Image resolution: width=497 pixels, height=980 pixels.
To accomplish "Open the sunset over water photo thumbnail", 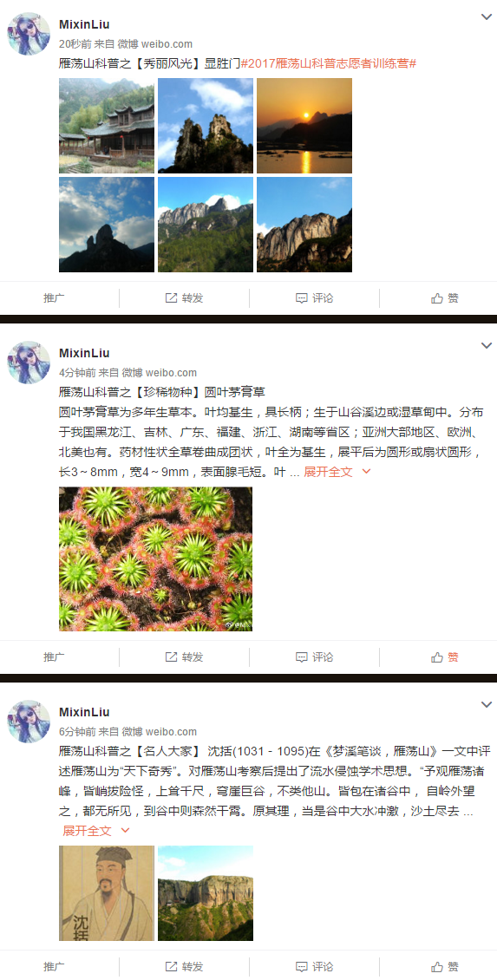I will tap(304, 126).
